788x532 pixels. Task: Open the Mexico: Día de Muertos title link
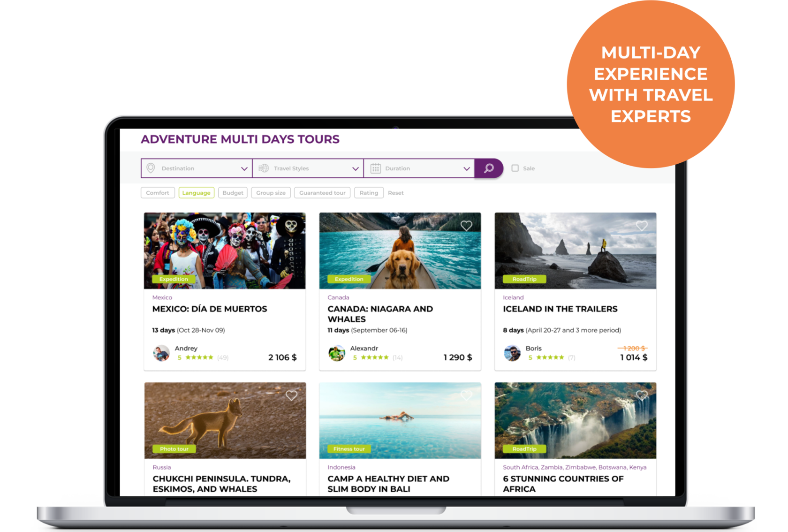click(210, 309)
